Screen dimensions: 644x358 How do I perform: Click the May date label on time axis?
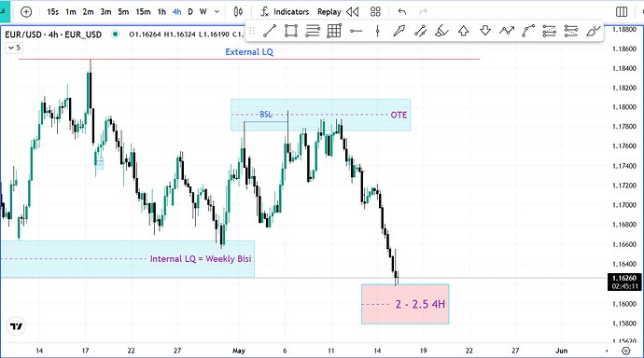pyautogui.click(x=239, y=351)
